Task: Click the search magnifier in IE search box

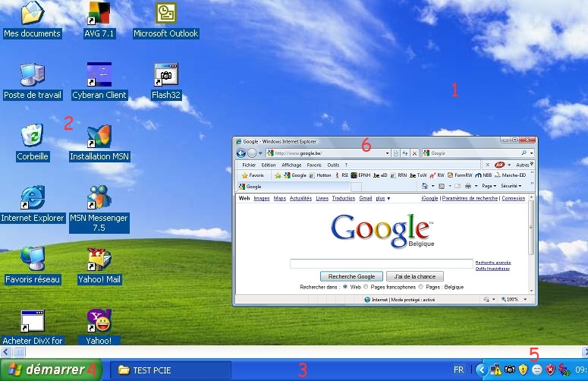Action: click(524, 153)
